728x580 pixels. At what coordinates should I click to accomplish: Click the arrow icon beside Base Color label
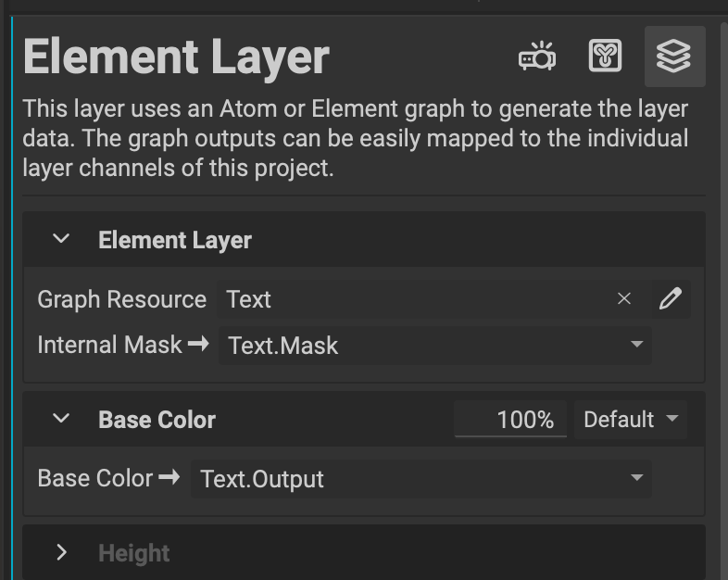(x=169, y=478)
